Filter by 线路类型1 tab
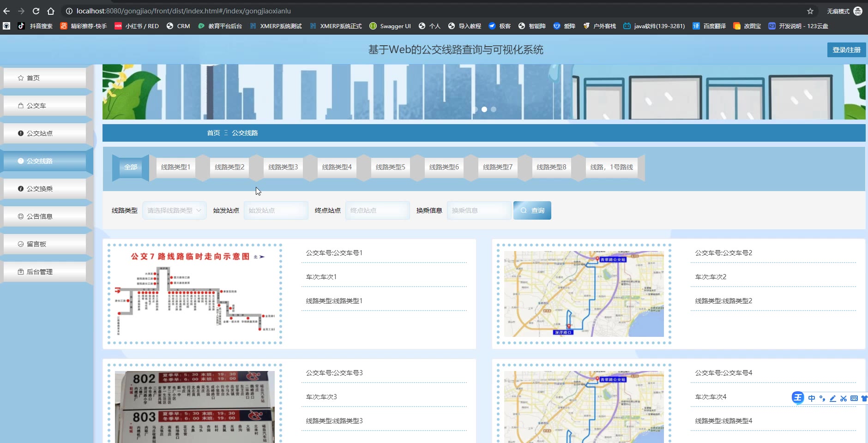This screenshot has width=868, height=443. [175, 167]
